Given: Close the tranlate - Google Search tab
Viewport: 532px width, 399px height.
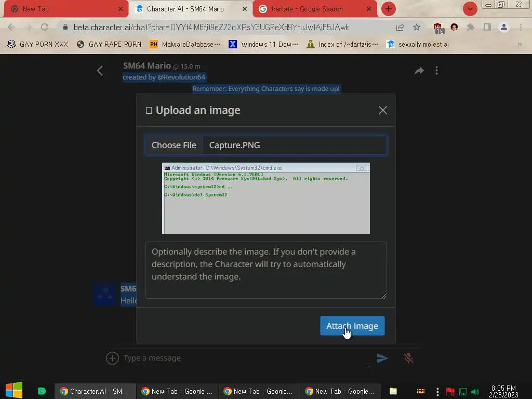Looking at the screenshot, I should coord(369,9).
